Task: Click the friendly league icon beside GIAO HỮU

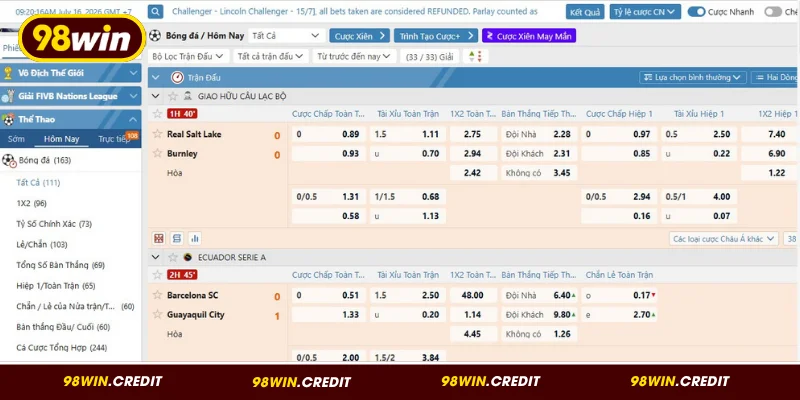Action: tap(188, 96)
